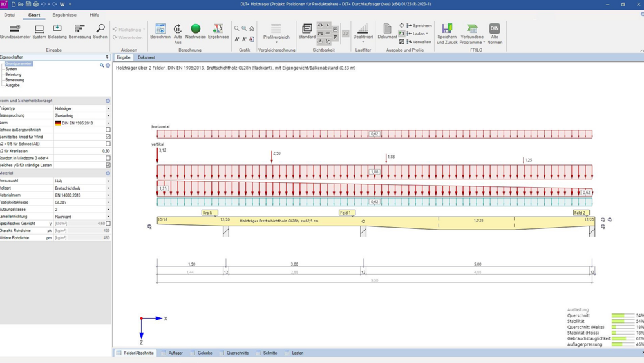The width and height of the screenshot is (644, 363).
Task: Click the new file icon in the title bar
Action: click(13, 4)
